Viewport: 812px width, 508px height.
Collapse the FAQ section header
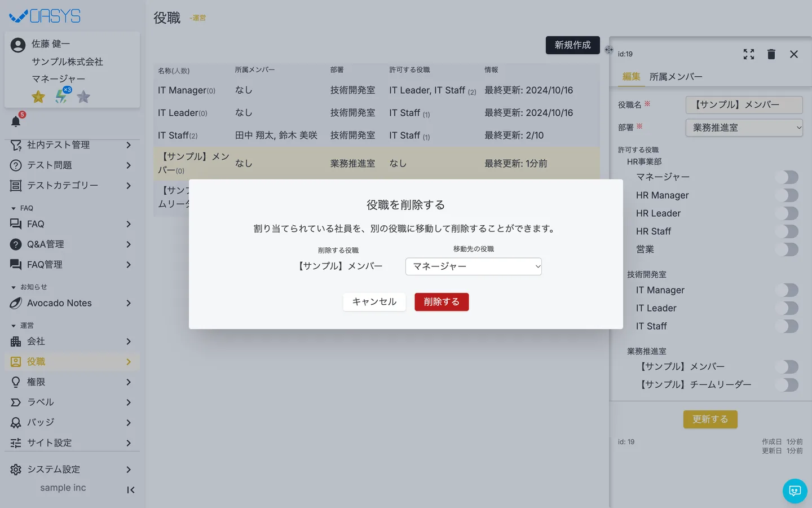22,208
